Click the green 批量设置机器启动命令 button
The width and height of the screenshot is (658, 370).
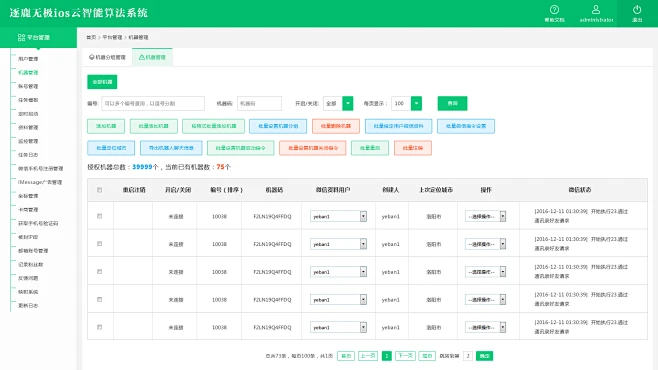pyautogui.click(x=240, y=148)
